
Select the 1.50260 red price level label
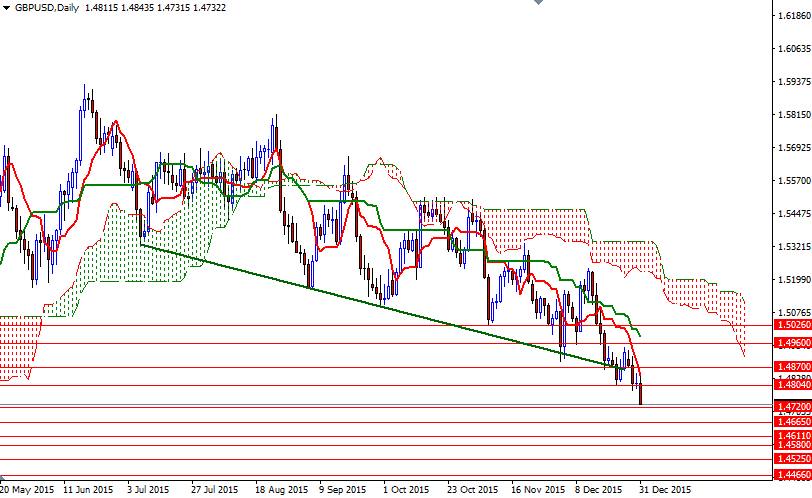click(x=792, y=325)
